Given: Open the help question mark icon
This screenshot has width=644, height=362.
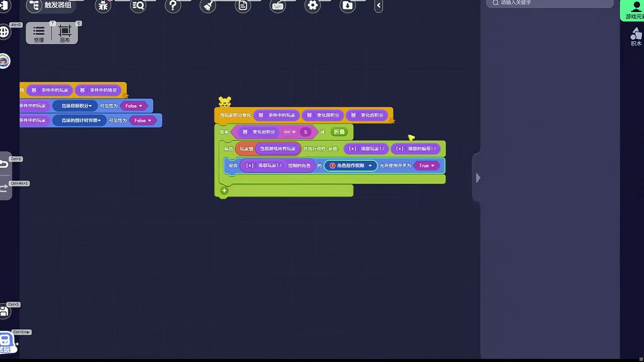Looking at the screenshot, I should 173,6.
